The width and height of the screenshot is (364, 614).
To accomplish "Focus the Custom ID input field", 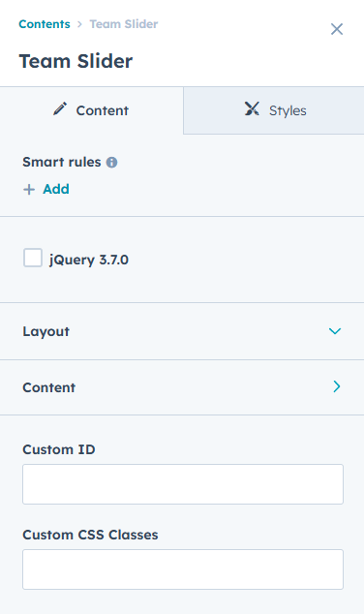I will coord(183,484).
